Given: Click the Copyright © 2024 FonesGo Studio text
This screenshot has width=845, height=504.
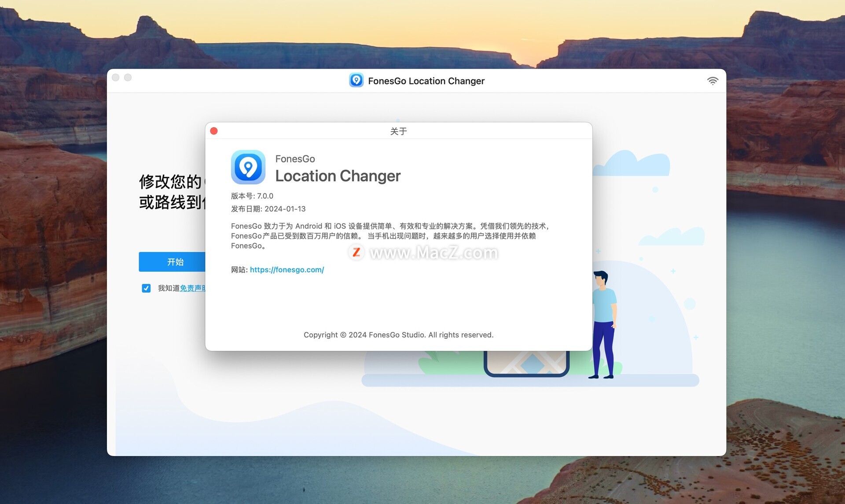Looking at the screenshot, I should (x=399, y=335).
